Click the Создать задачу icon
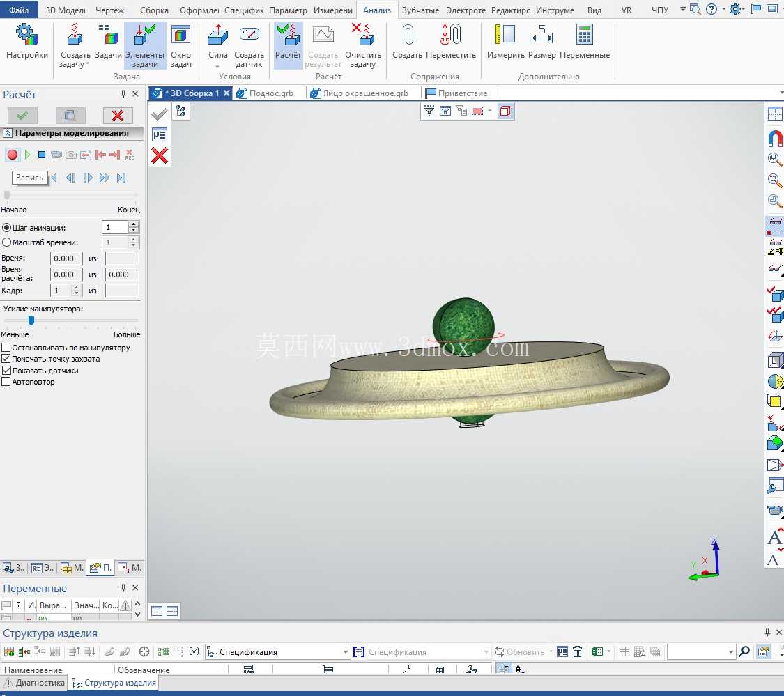Image resolution: width=784 pixels, height=696 pixels. coord(75,35)
